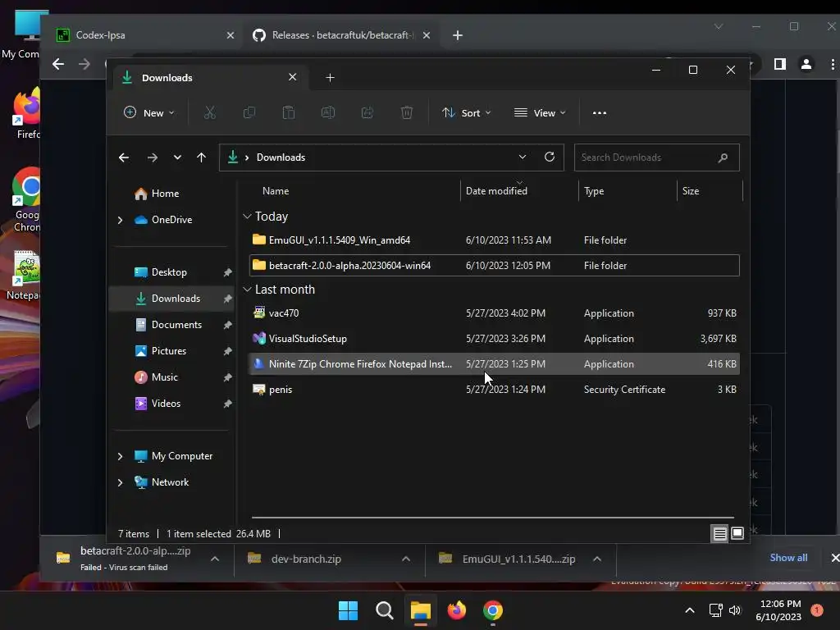Viewport: 840px width, 630px height.
Task: Open clock and date in taskbar
Action: [x=779, y=610]
